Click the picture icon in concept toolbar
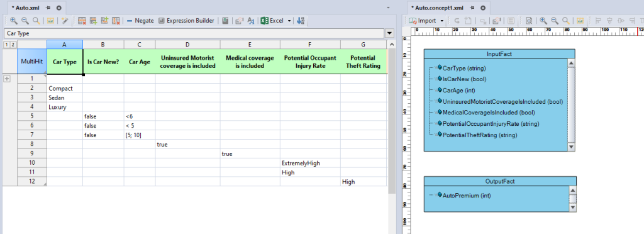The height and width of the screenshot is (234, 644). (x=580, y=21)
